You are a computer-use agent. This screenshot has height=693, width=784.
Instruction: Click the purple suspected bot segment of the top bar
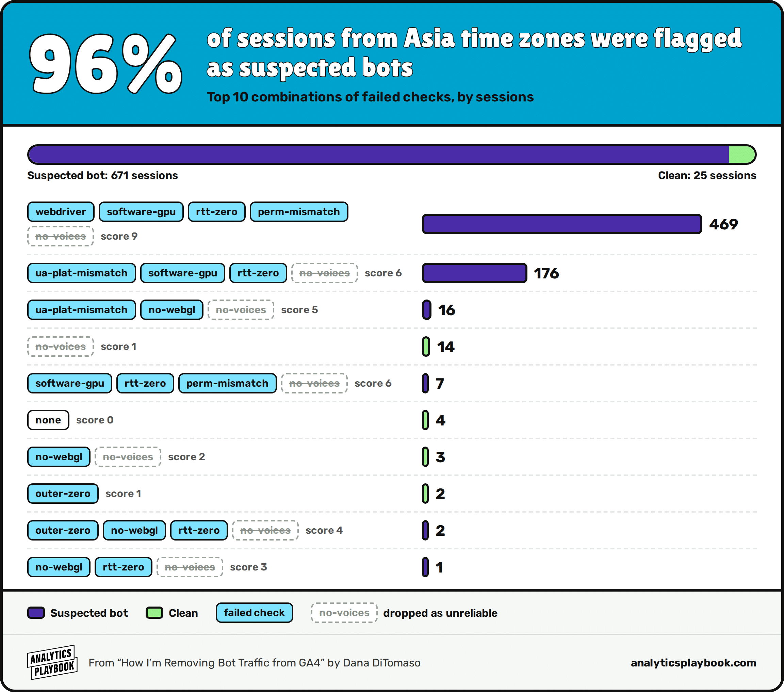[379, 155]
